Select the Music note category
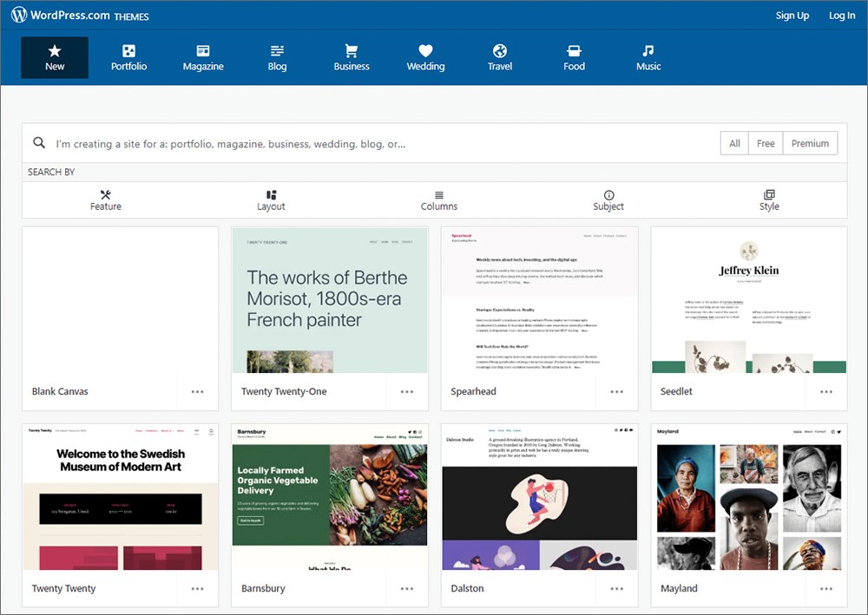The height and width of the screenshot is (615, 868). (648, 51)
